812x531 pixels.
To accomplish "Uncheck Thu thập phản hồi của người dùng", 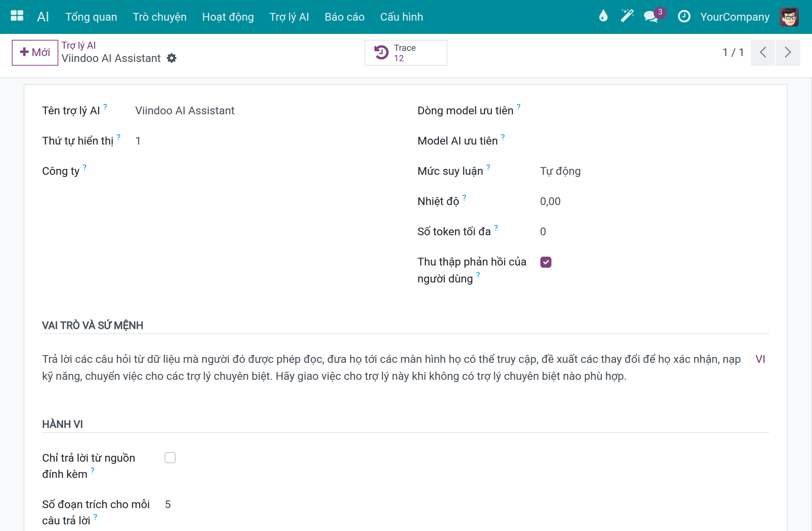I will 546,262.
